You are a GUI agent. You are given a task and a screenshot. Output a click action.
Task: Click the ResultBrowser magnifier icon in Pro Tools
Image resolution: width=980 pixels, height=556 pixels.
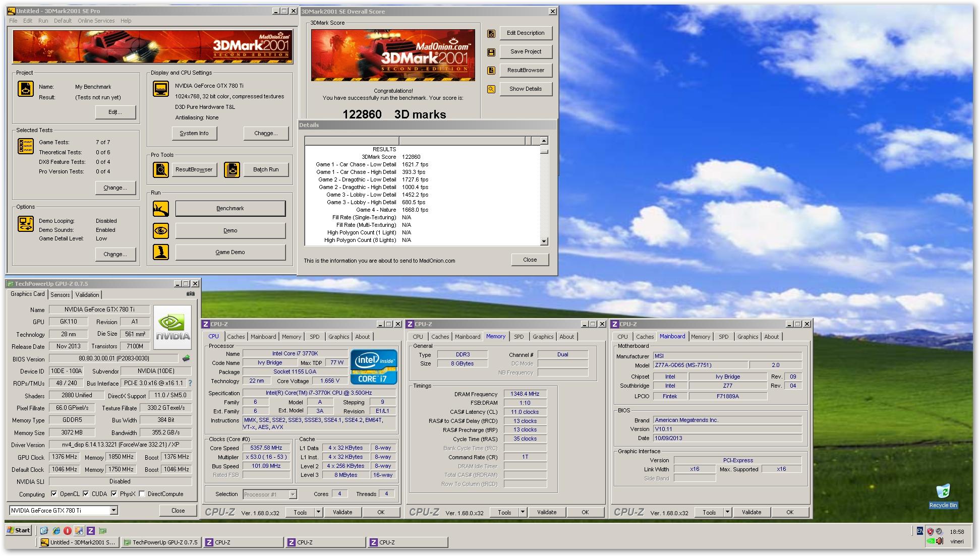160,170
